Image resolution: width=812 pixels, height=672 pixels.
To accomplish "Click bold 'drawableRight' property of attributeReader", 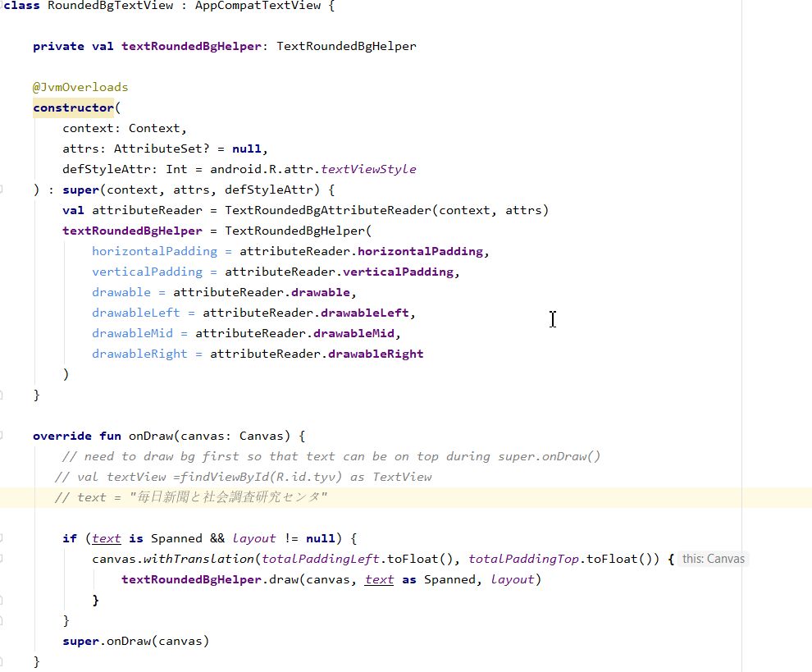I will [376, 354].
